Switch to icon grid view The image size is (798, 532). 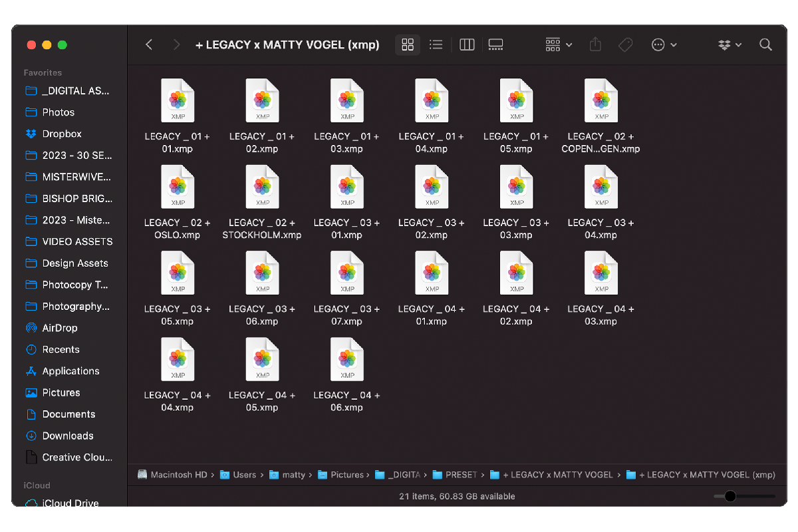408,45
